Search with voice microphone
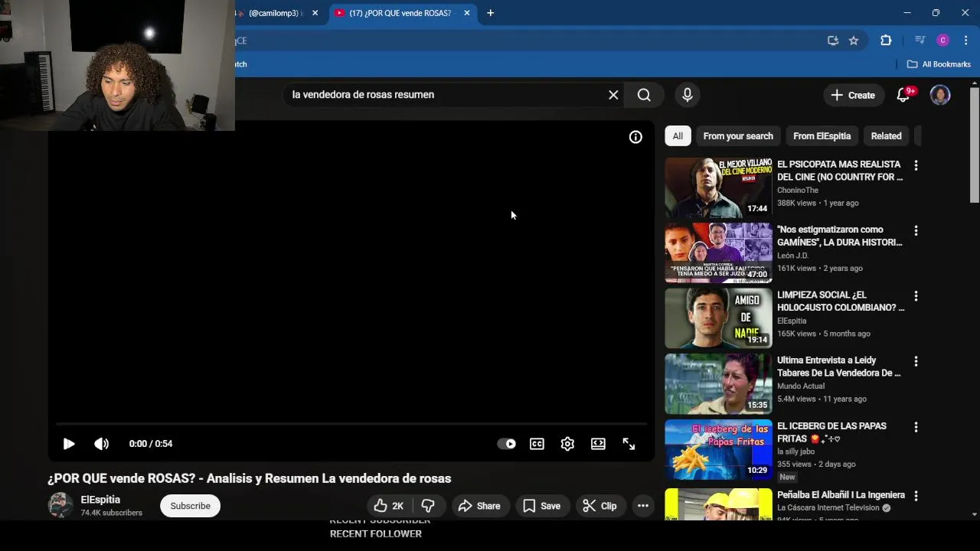 click(688, 95)
